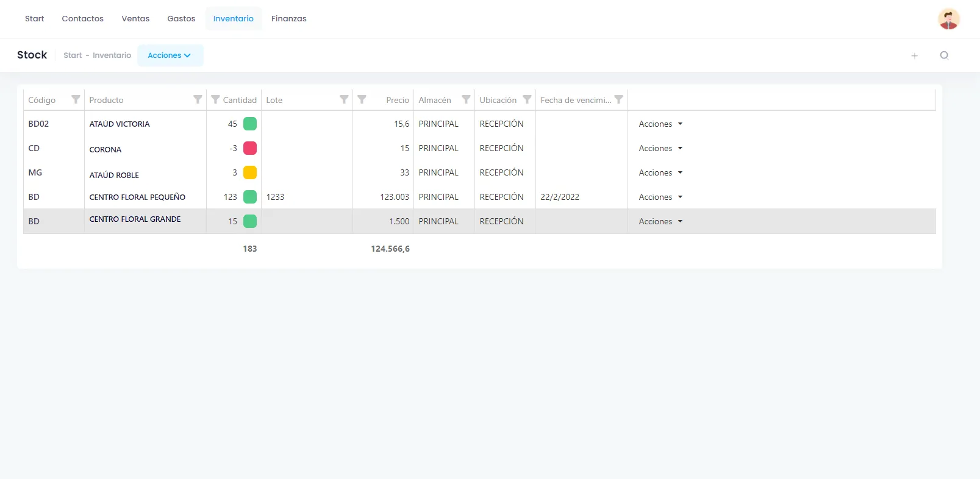This screenshot has width=980, height=479.
Task: Open product ATAÚD VICTORIA
Action: click(120, 124)
